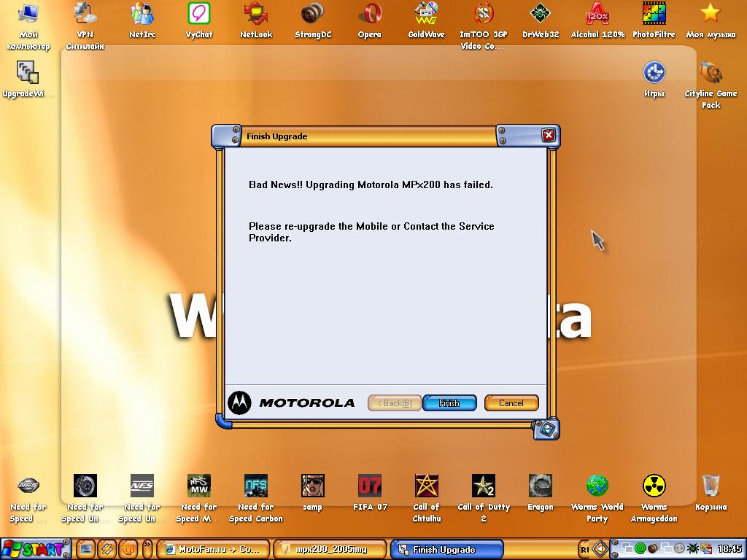Viewport: 747px width, 560px height.
Task: Select the FIFA 07 desktop icon
Action: 370,492
